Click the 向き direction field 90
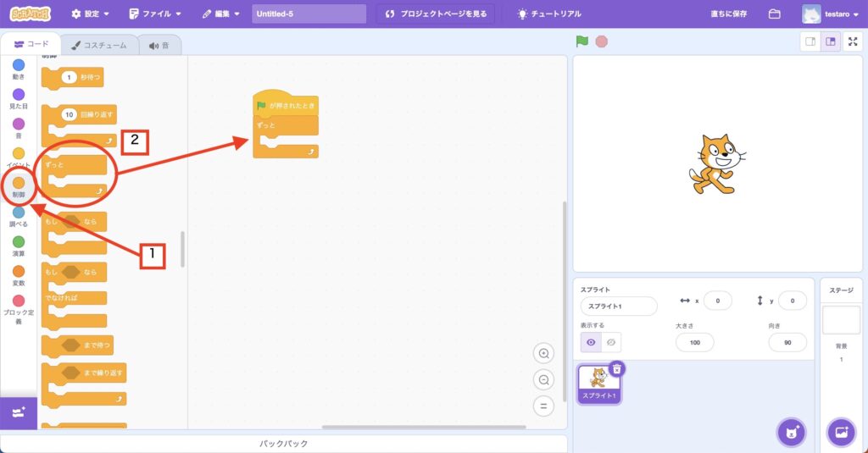This screenshot has height=453, width=868. coord(787,342)
